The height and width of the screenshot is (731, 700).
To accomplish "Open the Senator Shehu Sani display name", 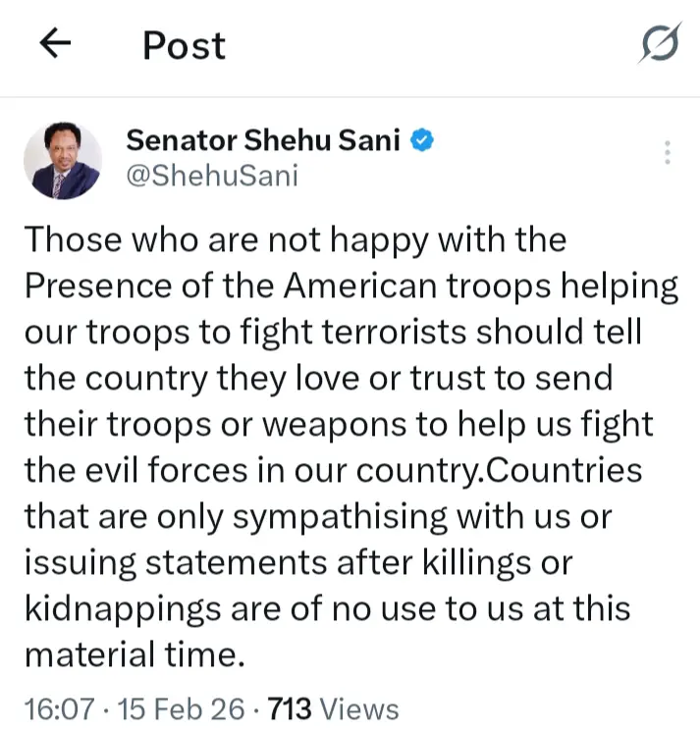I will pyautogui.click(x=262, y=140).
